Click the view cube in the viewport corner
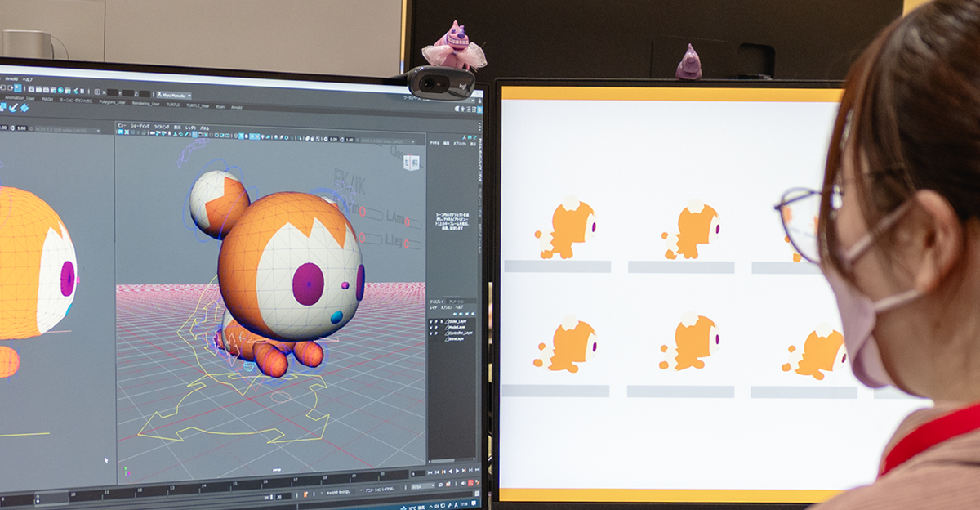Image resolution: width=980 pixels, height=510 pixels. pos(411,162)
